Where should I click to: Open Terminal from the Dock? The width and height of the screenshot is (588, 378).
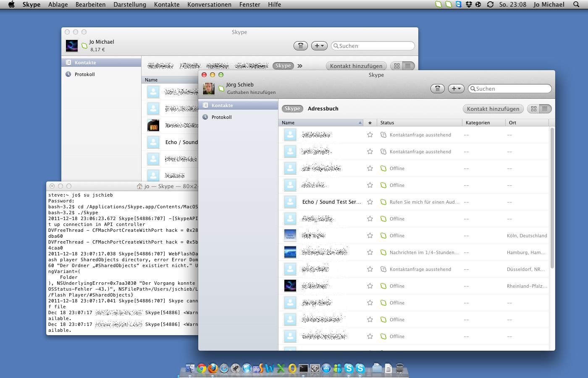(303, 368)
